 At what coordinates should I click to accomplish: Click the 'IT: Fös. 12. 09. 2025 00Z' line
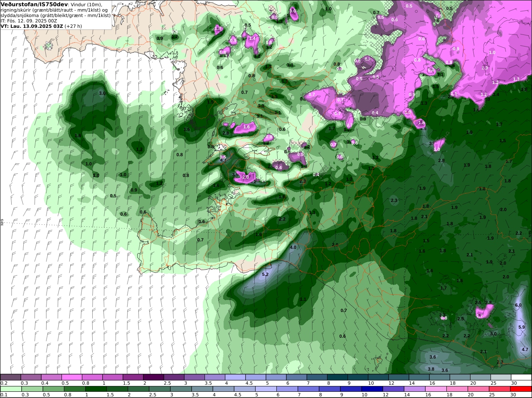click(x=29, y=21)
